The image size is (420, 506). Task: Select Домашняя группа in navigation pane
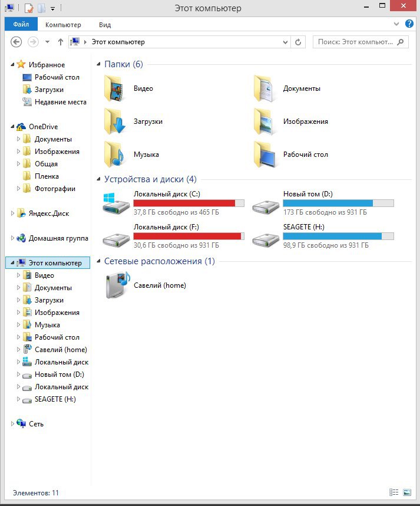[58, 238]
